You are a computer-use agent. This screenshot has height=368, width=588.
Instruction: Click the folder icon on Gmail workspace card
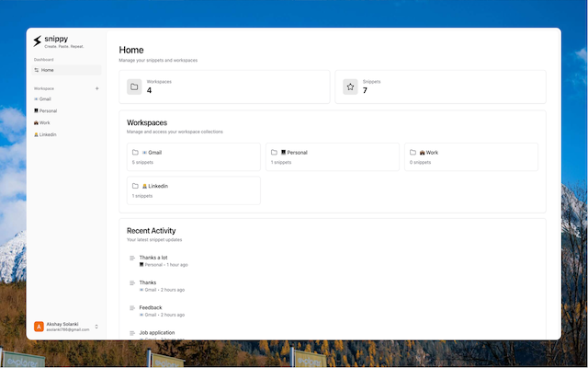click(135, 152)
